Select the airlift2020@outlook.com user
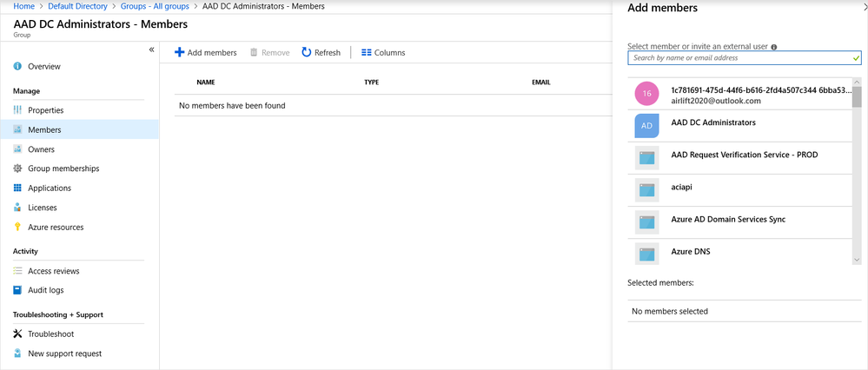Viewport: 868px width, 370px height. pyautogui.click(x=740, y=94)
